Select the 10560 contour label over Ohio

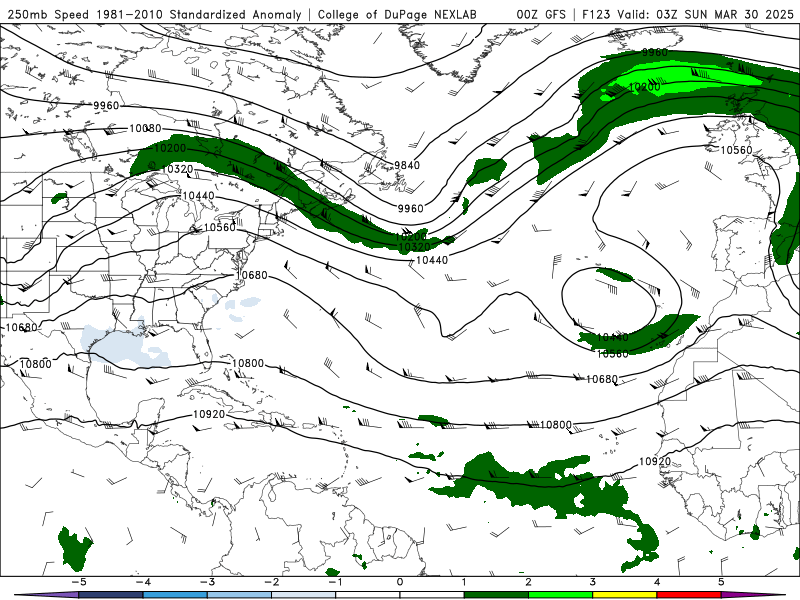220,228
